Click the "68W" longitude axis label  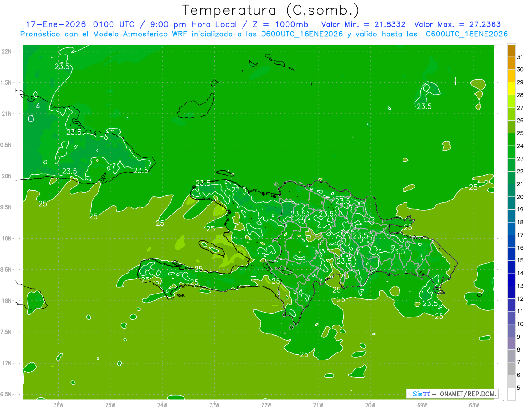click(474, 405)
